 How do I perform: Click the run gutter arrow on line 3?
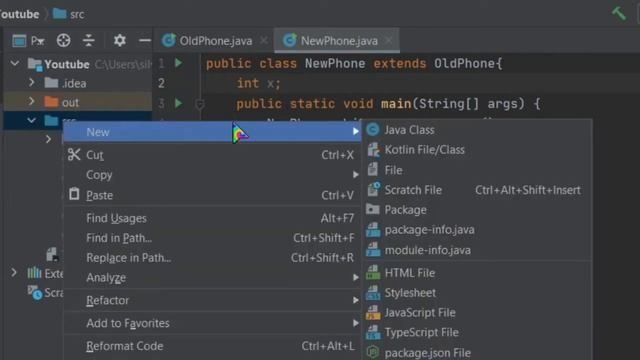coord(178,103)
